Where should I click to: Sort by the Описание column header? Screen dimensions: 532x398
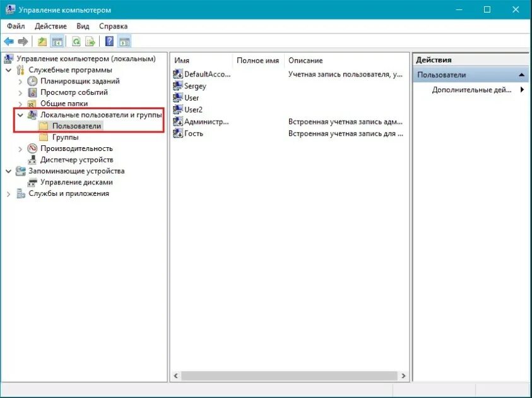click(346, 60)
